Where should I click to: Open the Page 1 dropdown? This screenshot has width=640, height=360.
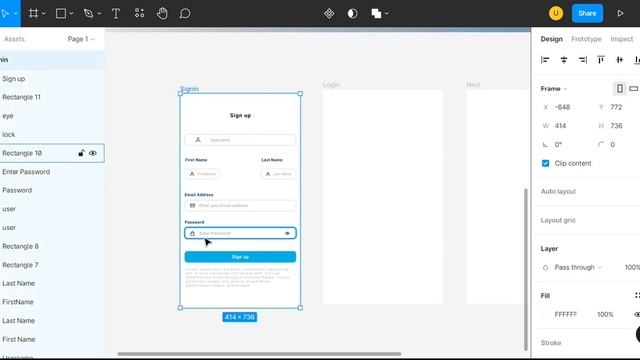tap(81, 39)
